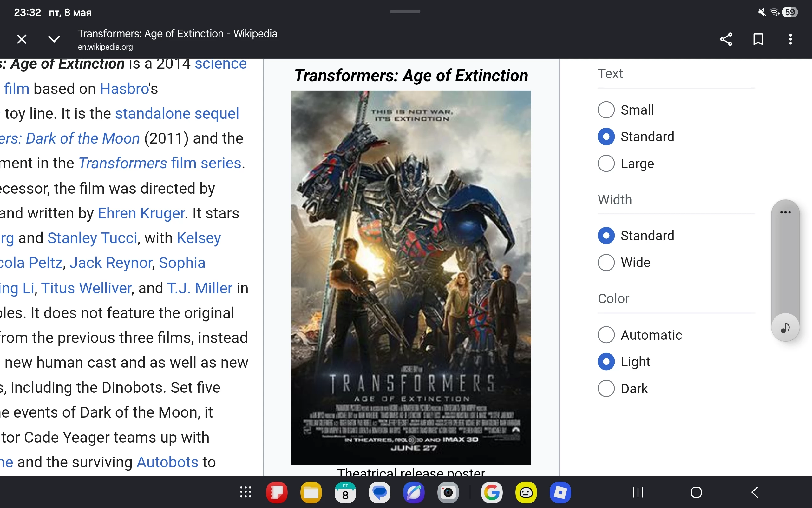Tap the top drag handle bar
Screen dimensions: 812x508
click(x=405, y=11)
